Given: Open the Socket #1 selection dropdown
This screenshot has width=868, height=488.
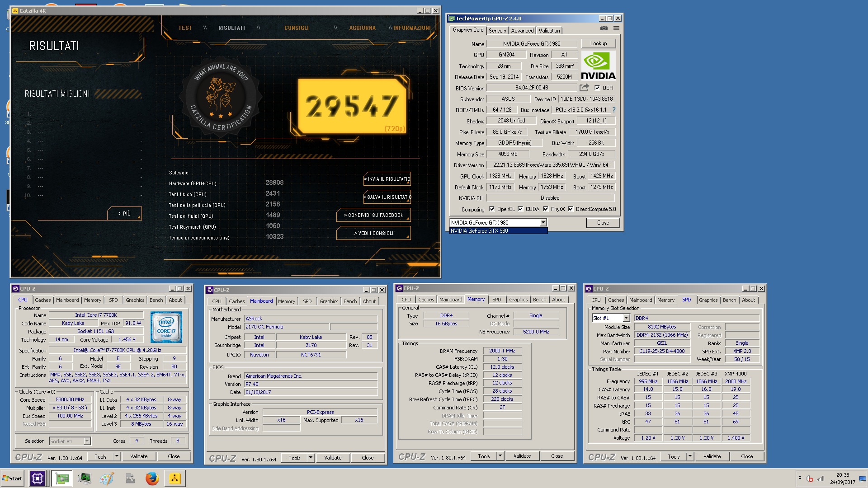Looking at the screenshot, I should 87,441.
